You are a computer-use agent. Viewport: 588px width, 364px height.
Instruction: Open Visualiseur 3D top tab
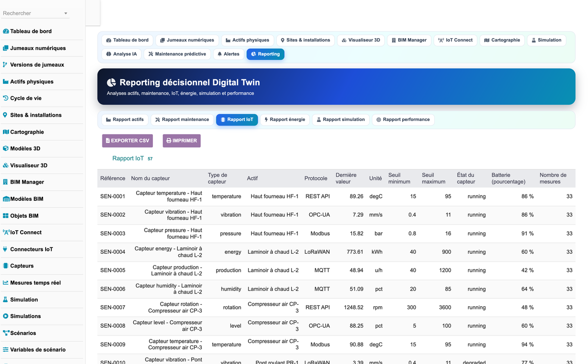point(361,40)
